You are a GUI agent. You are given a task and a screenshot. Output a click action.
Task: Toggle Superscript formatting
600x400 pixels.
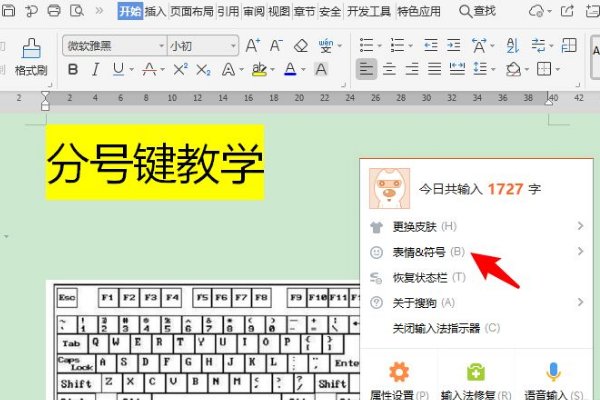coord(180,69)
